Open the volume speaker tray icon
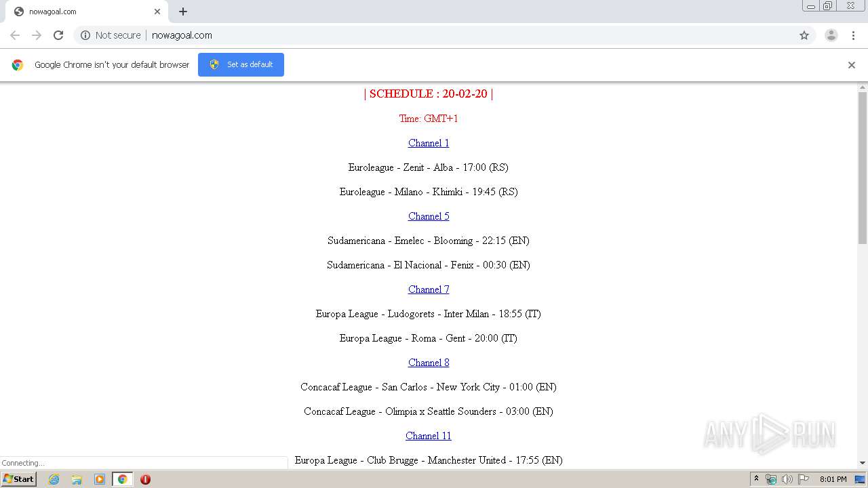Screen dimensions: 868x488 [x=787, y=479]
